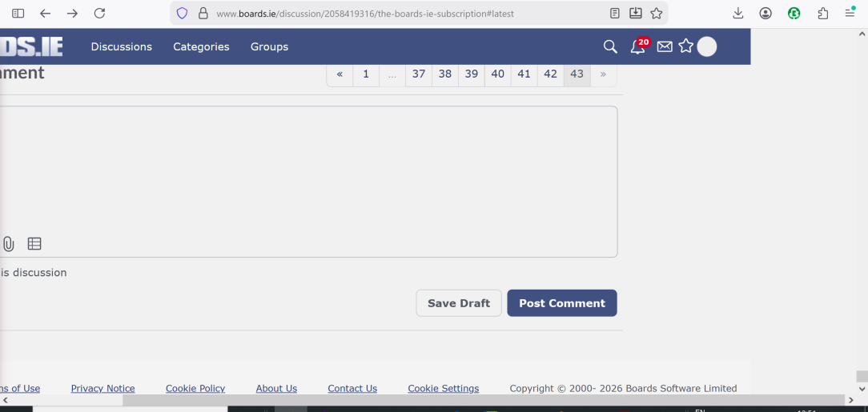
Task: Open the browser account profile icon
Action: (x=766, y=14)
